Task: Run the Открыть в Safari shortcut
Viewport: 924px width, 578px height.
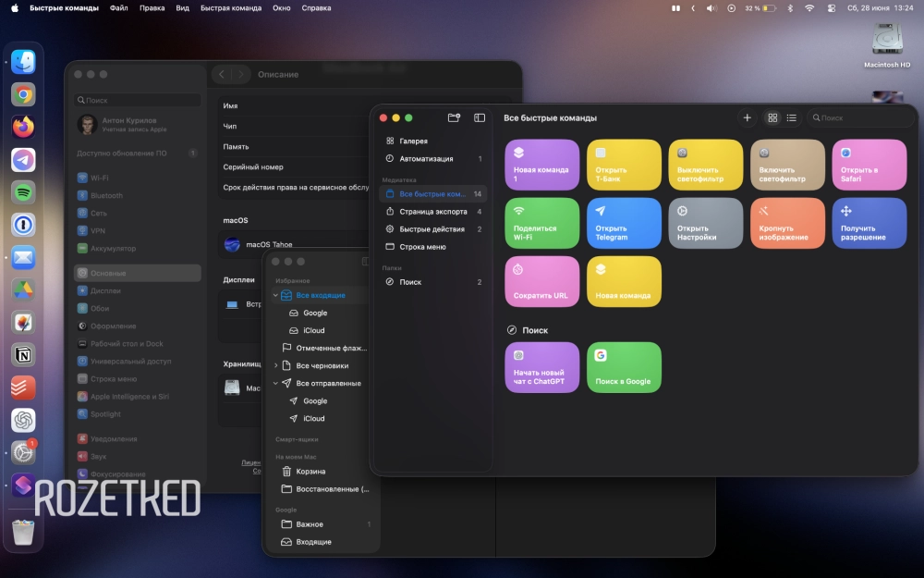Action: click(x=869, y=165)
